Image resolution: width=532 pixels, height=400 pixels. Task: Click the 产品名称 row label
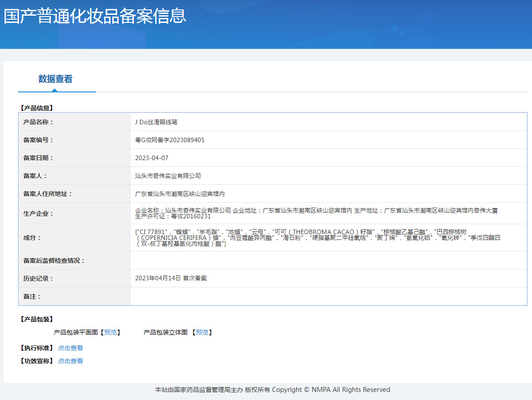38,122
